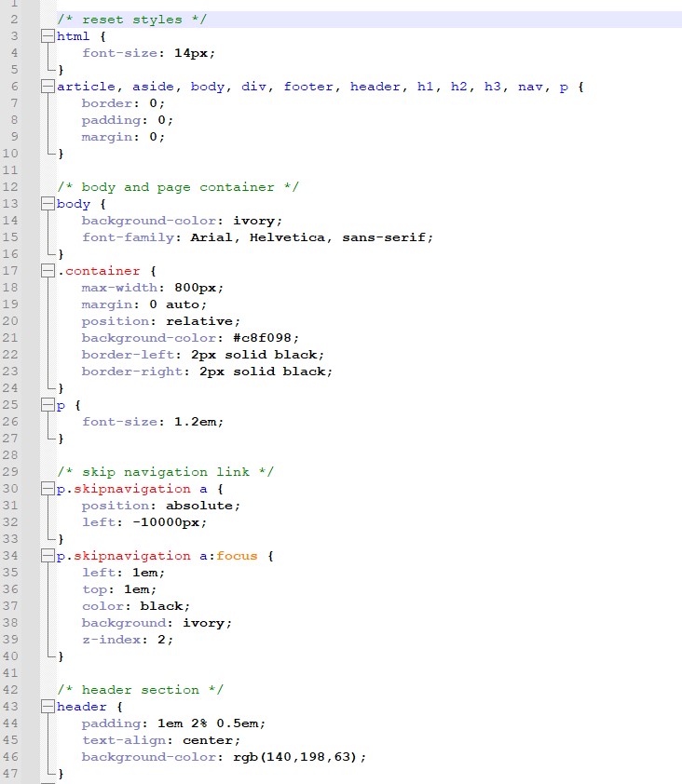Click the 'top: 1em;' line
This screenshot has width=682, height=784.
click(x=119, y=589)
